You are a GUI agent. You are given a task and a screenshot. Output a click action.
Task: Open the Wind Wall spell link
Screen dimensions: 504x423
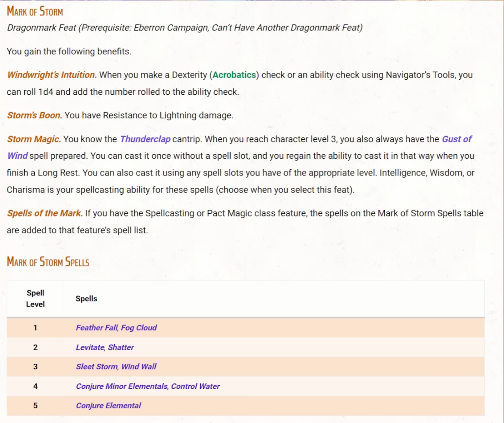139,367
